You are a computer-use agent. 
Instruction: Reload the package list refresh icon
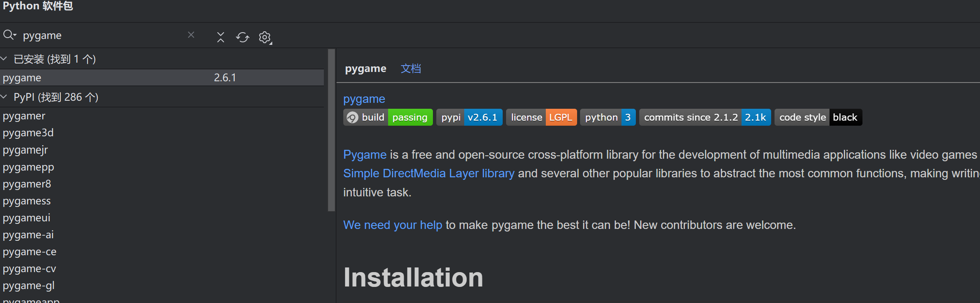click(x=243, y=37)
